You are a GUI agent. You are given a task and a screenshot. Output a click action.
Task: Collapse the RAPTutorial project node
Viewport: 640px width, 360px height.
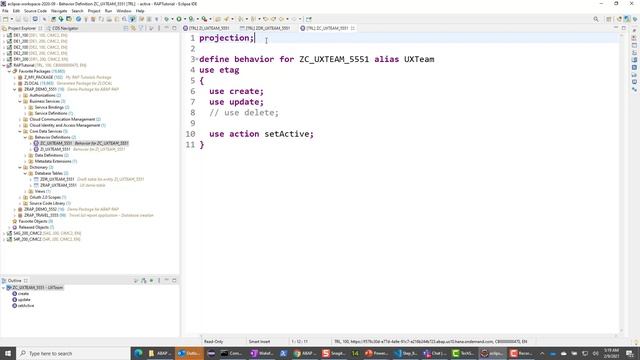pos(4,65)
